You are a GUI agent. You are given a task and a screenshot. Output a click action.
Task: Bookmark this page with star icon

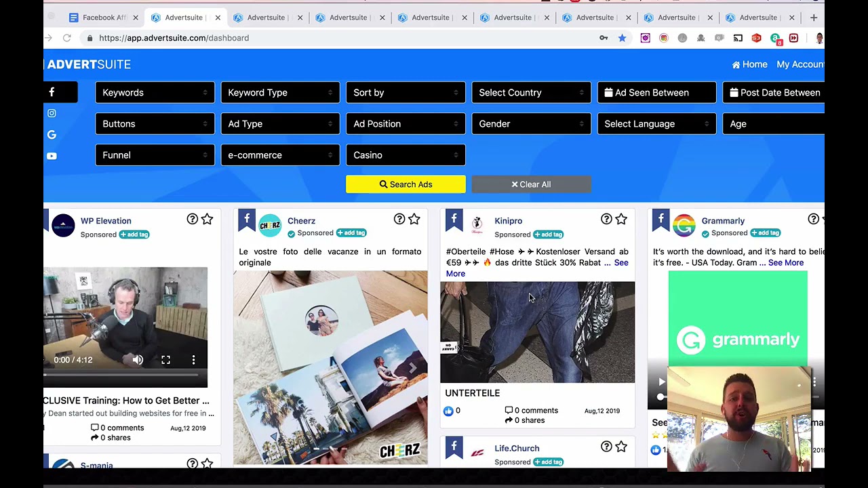[622, 38]
